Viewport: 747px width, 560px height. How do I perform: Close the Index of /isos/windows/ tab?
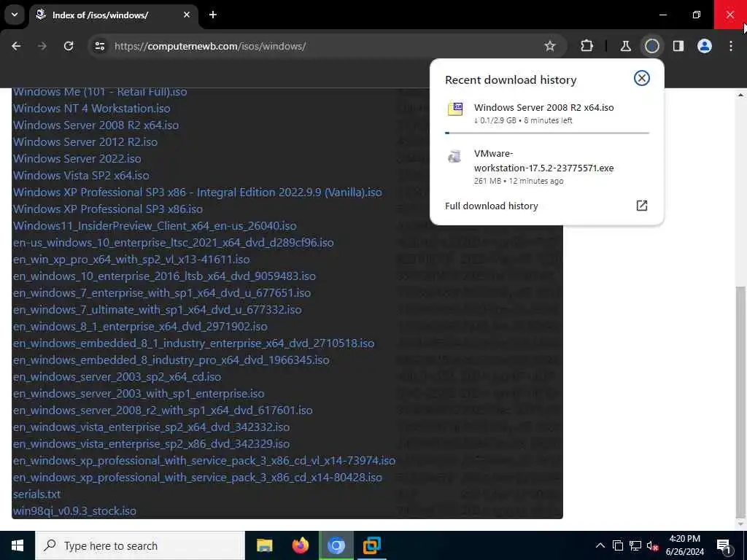point(187,15)
